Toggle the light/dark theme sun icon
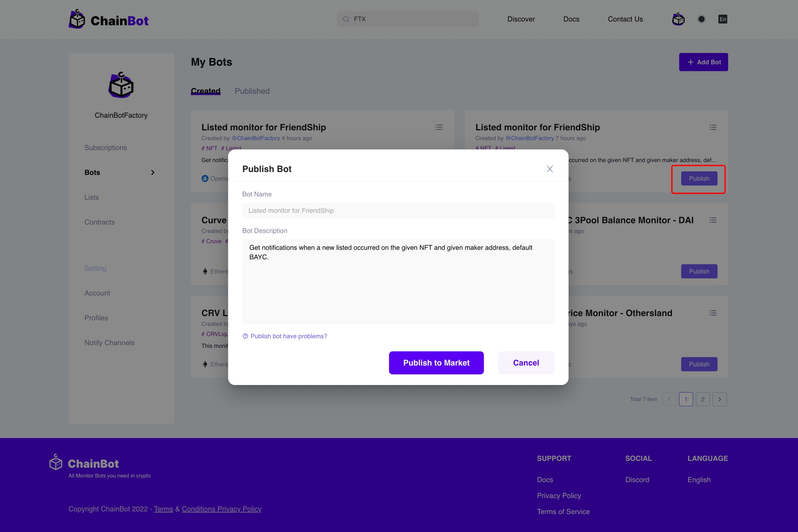Viewport: 798px width, 532px height. 701,19
